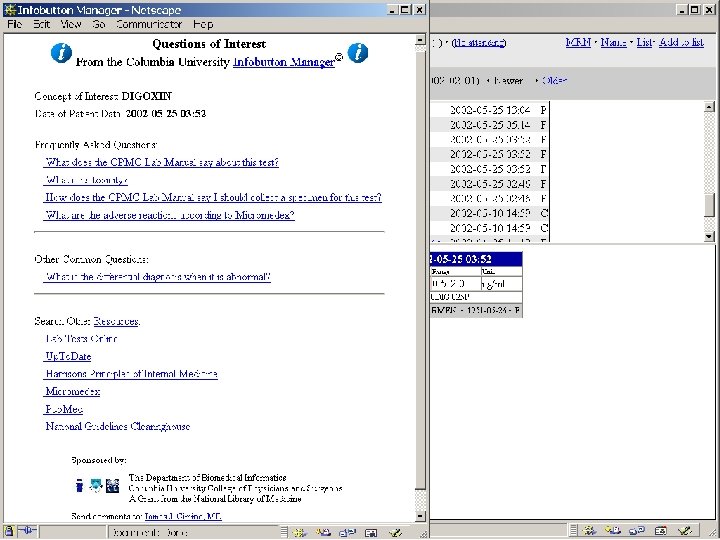
Task: Open 'How does the CPMC Lab Manual say' specimen link
Action: (x=213, y=197)
